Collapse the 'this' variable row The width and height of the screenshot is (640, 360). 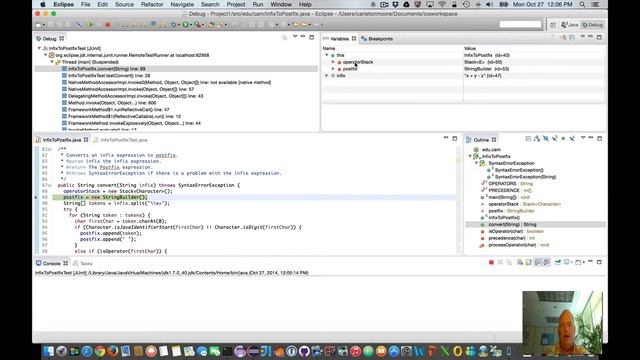327,55
